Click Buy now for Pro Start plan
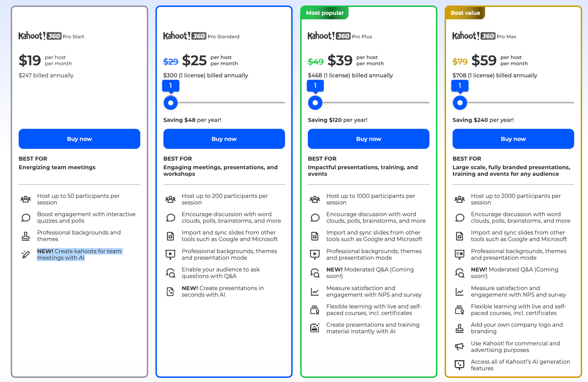588x382 pixels. pos(79,139)
